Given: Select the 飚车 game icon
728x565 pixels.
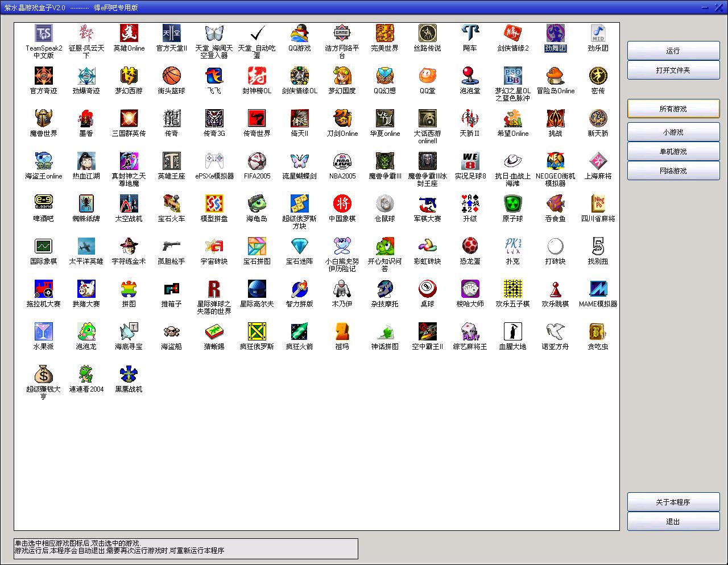Looking at the screenshot, I should coord(470,33).
